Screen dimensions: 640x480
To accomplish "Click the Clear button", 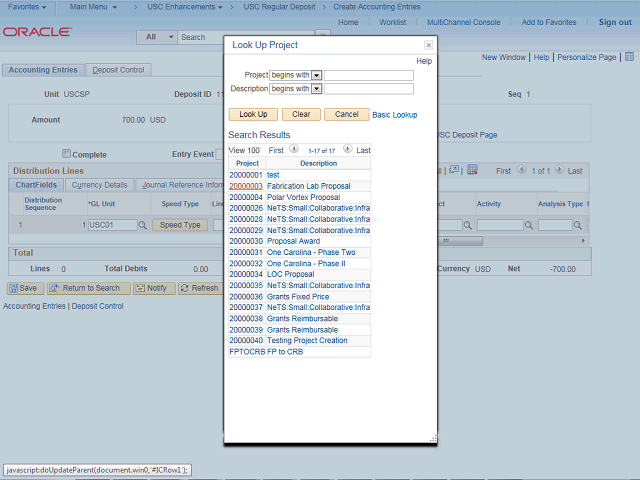I will click(x=301, y=114).
